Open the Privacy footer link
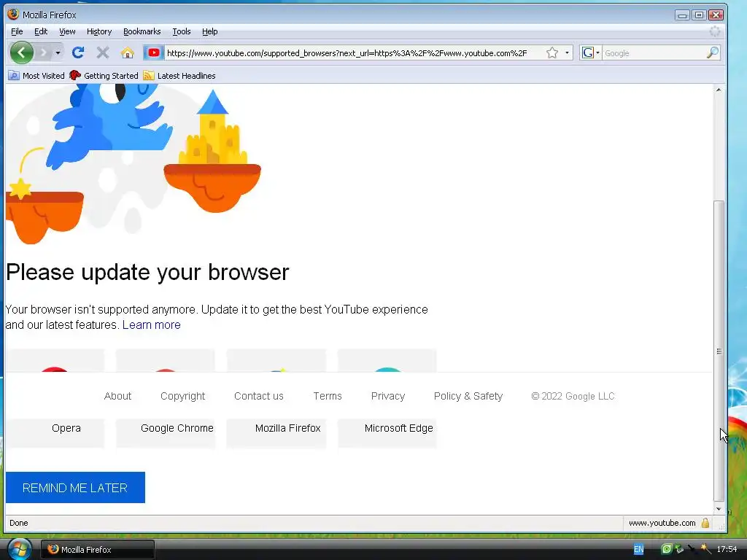Image resolution: width=747 pixels, height=560 pixels. pyautogui.click(x=388, y=396)
